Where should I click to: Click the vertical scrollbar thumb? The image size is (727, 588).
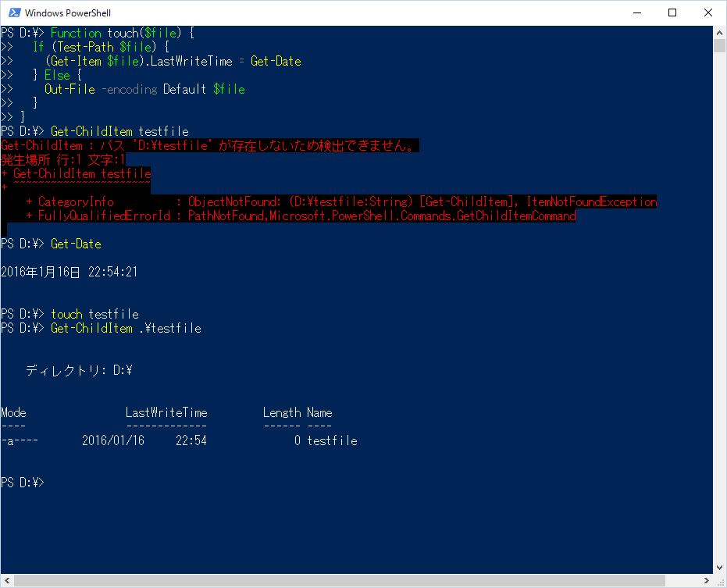pyautogui.click(x=720, y=45)
